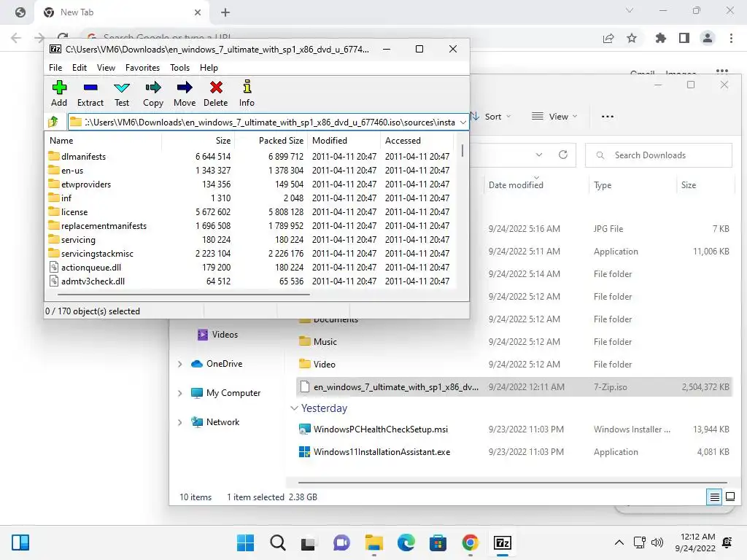Open the View menu in 7-Zip

(106, 68)
